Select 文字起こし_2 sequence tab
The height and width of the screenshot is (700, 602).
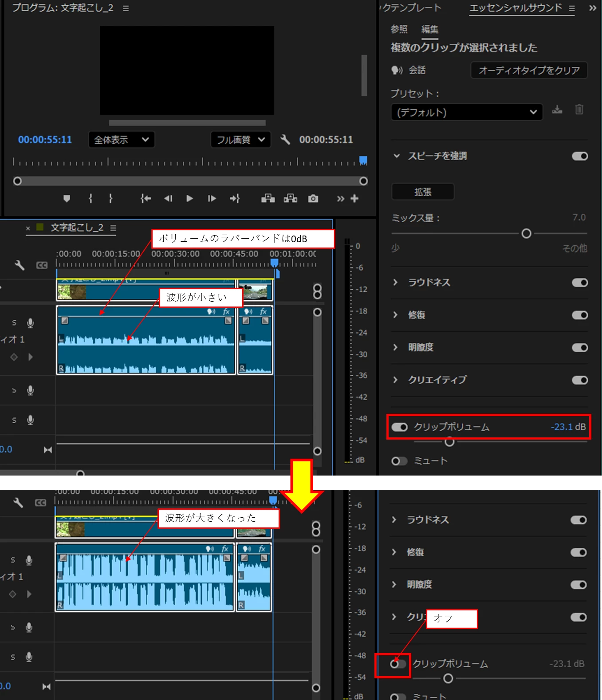pos(77,228)
